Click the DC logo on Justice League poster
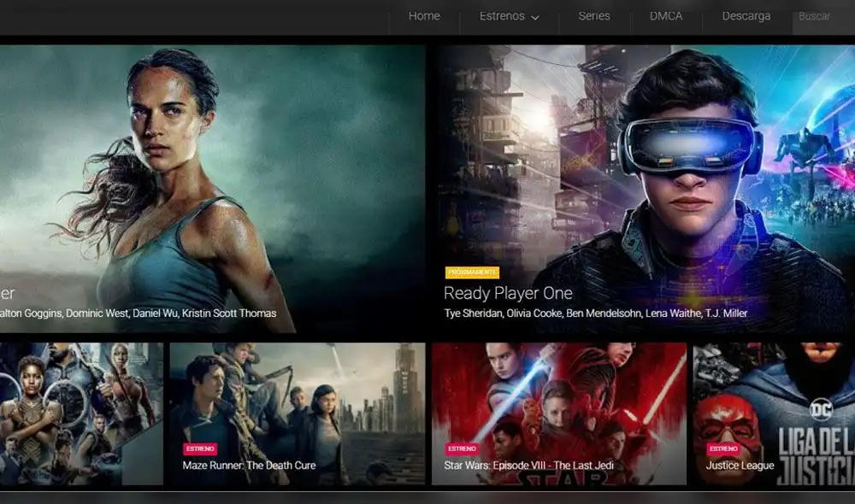The image size is (855, 504). 821,411
